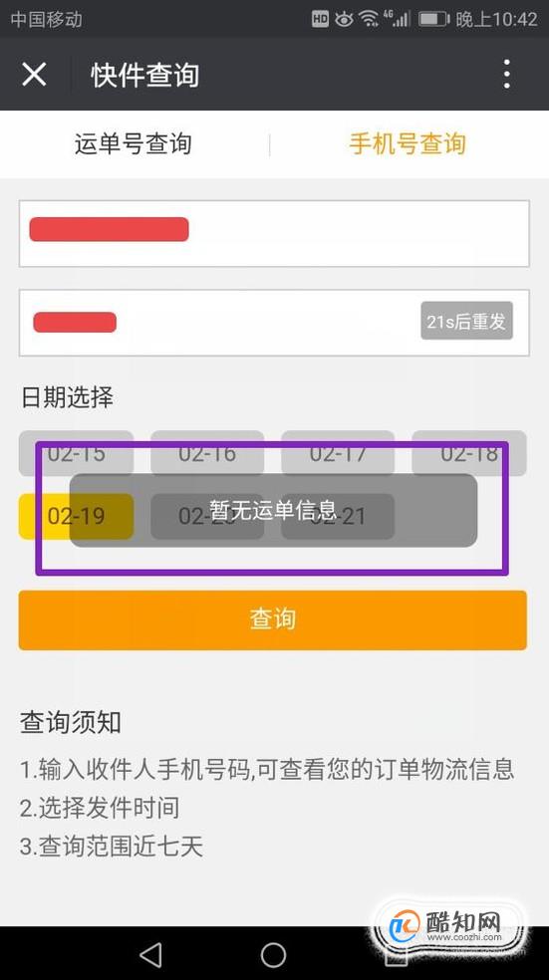The width and height of the screenshot is (549, 980).
Task: Click the orange 查询 button
Action: coord(273,620)
